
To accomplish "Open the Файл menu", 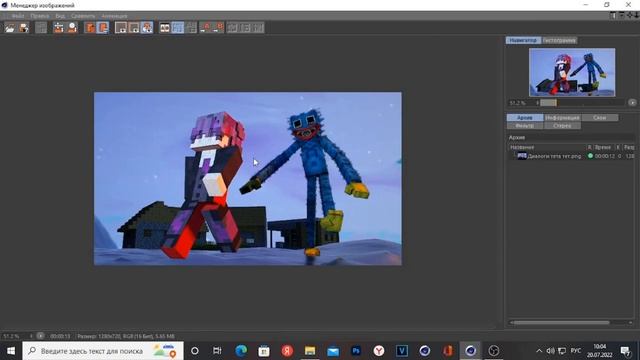I will point(18,16).
